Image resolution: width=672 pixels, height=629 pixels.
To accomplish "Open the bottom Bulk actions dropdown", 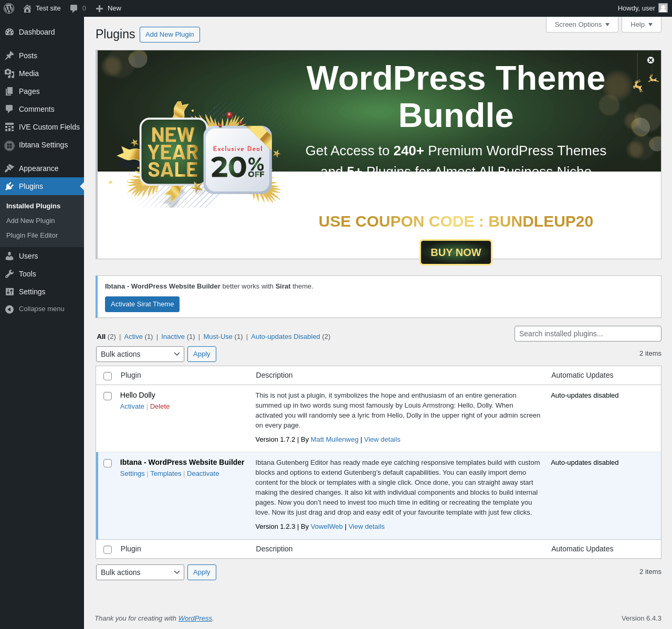I will (x=140, y=572).
